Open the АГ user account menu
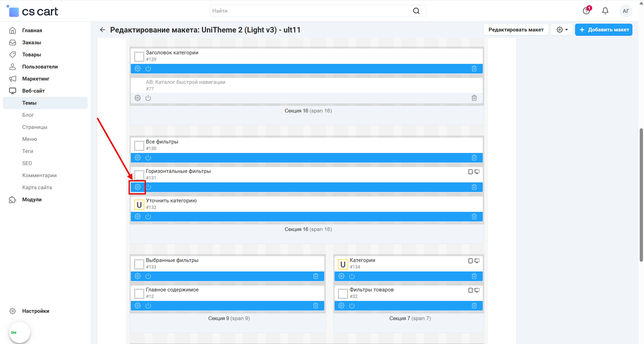 [626, 11]
